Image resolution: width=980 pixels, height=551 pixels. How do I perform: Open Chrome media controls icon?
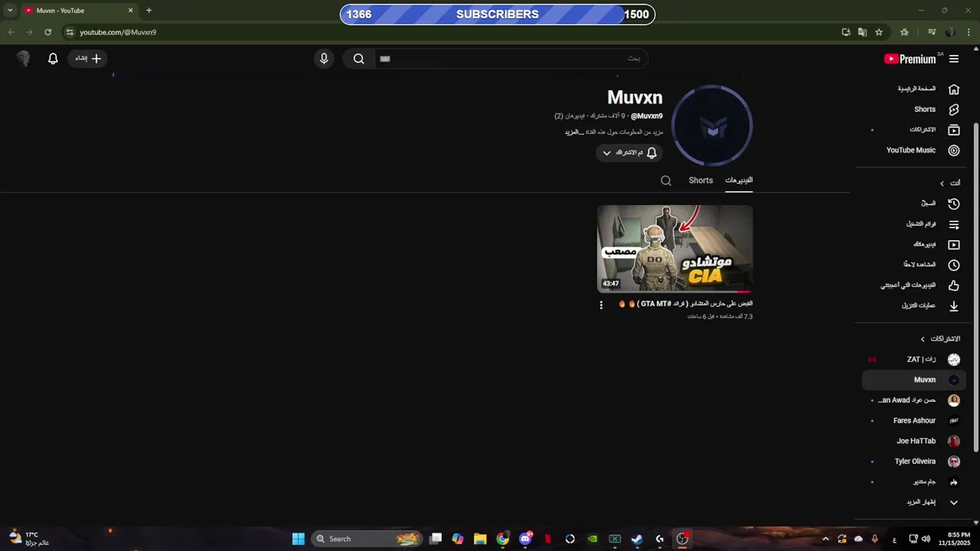click(932, 32)
